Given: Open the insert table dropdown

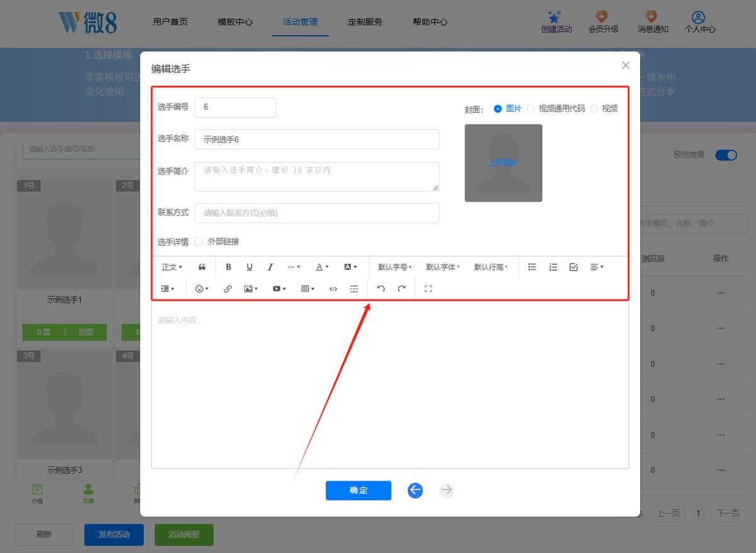Looking at the screenshot, I should point(308,288).
